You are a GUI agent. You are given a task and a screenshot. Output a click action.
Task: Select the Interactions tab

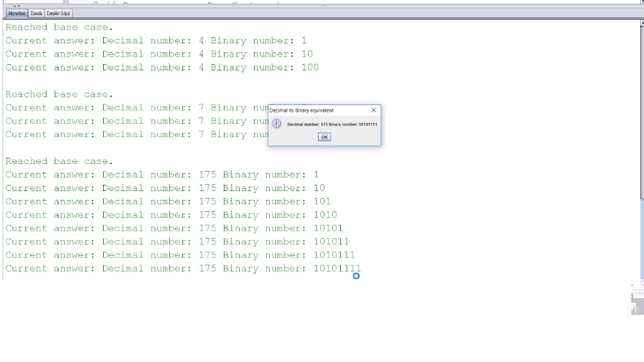(x=15, y=13)
